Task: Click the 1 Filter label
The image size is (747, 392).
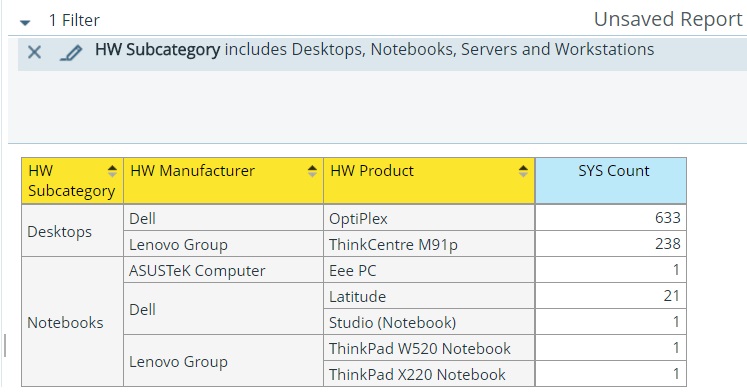Action: pyautogui.click(x=74, y=20)
